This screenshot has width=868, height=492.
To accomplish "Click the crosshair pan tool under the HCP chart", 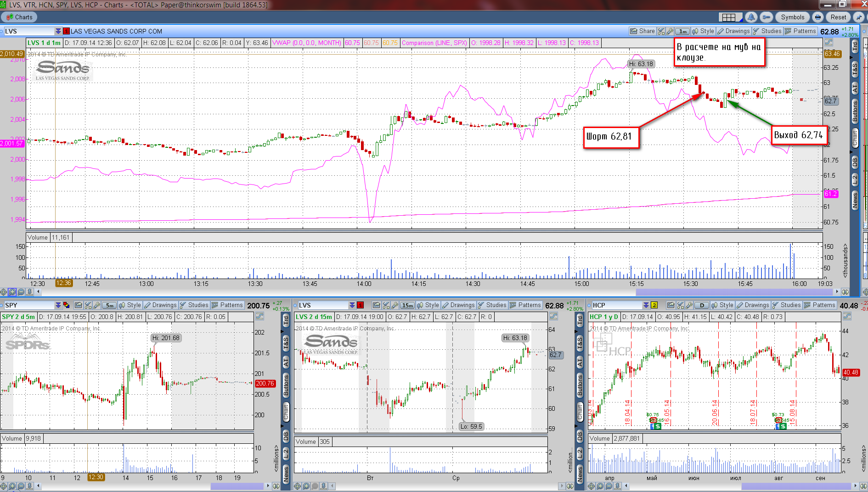I will click(592, 486).
